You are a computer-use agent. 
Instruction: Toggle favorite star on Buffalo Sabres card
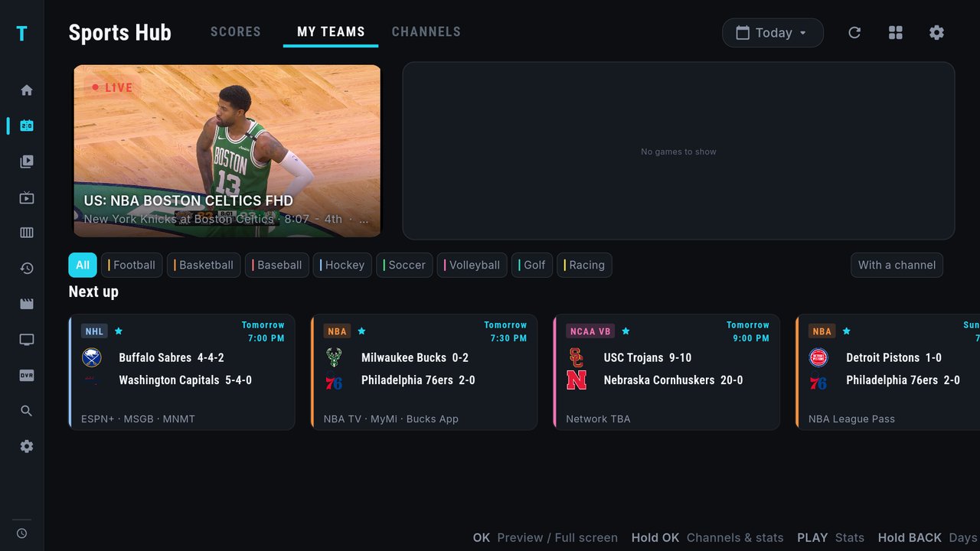[119, 331]
